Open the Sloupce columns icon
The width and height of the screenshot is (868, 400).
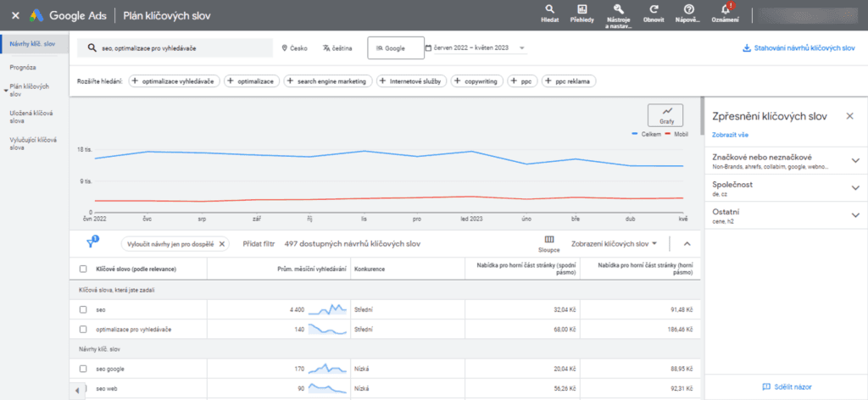click(549, 240)
